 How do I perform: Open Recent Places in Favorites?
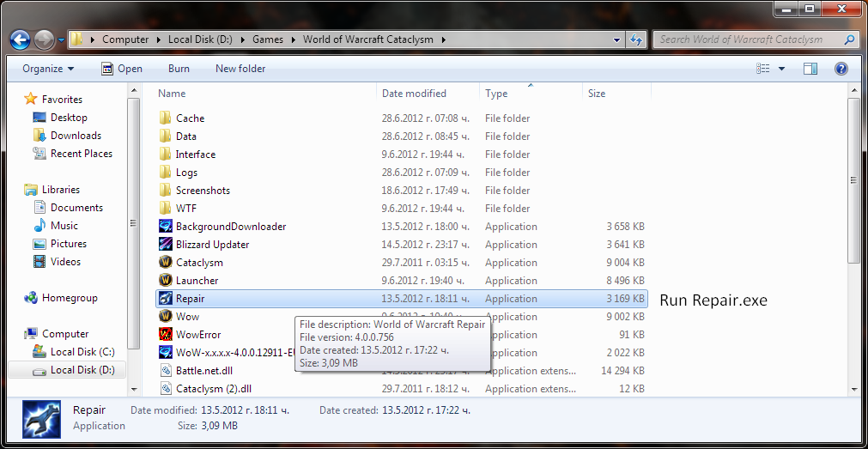tap(82, 154)
